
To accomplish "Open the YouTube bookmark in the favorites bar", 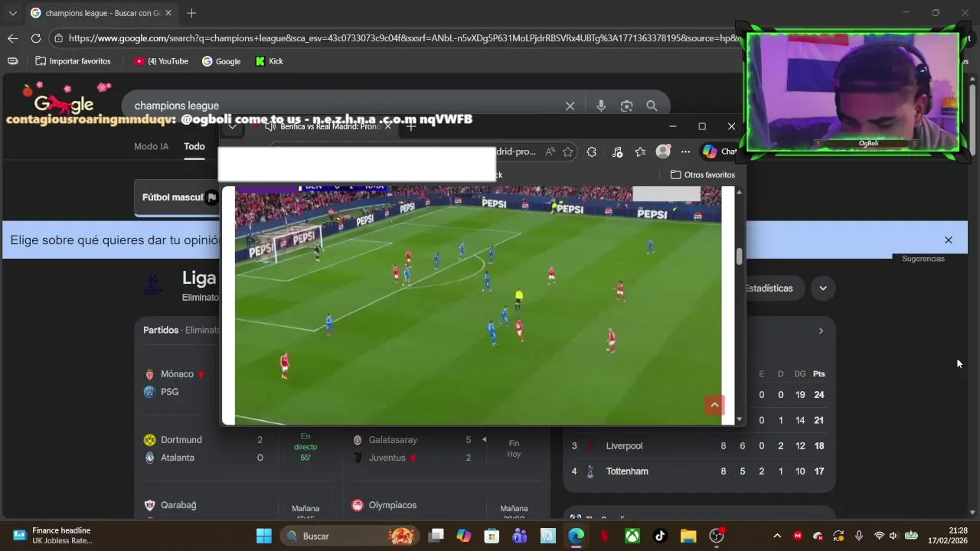I will point(161,61).
